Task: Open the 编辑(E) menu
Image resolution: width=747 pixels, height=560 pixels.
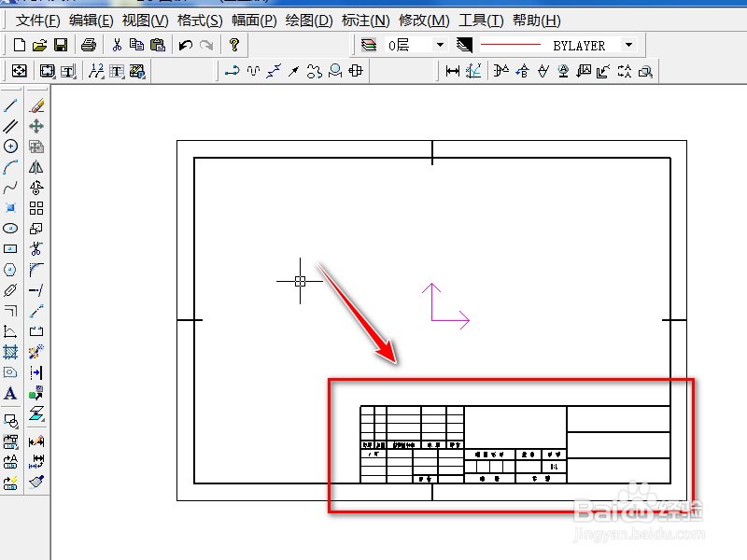Action: pos(91,21)
